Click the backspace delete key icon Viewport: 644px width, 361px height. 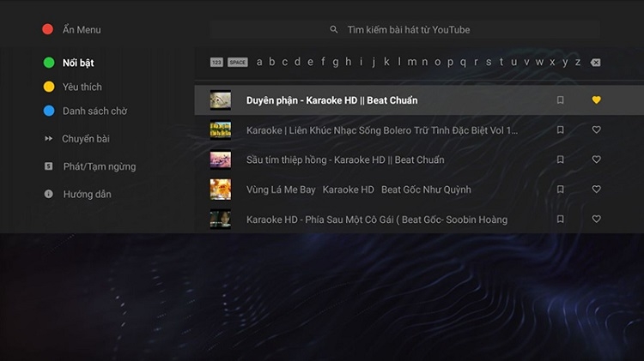[595, 63]
